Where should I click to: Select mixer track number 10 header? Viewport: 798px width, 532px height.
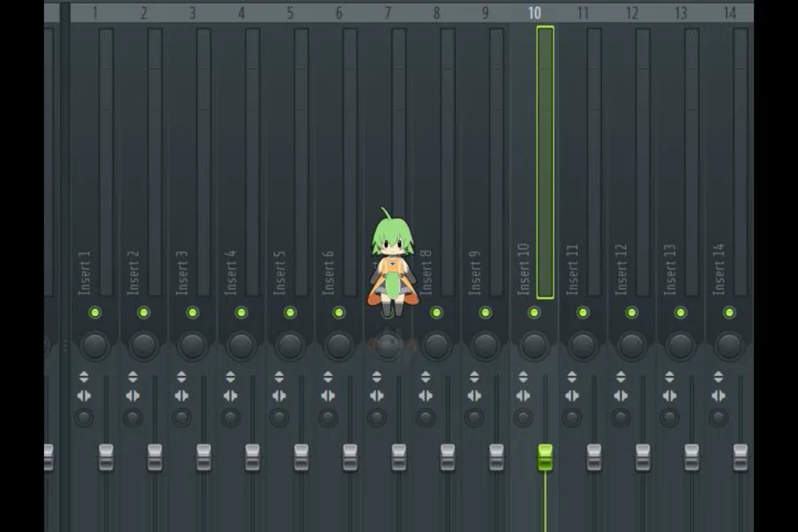[x=534, y=13]
